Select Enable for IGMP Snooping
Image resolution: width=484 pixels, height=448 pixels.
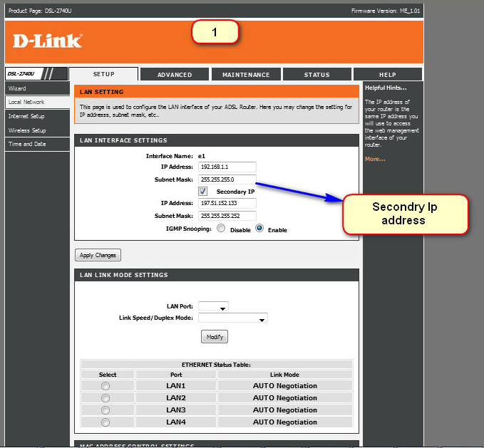coord(259,229)
